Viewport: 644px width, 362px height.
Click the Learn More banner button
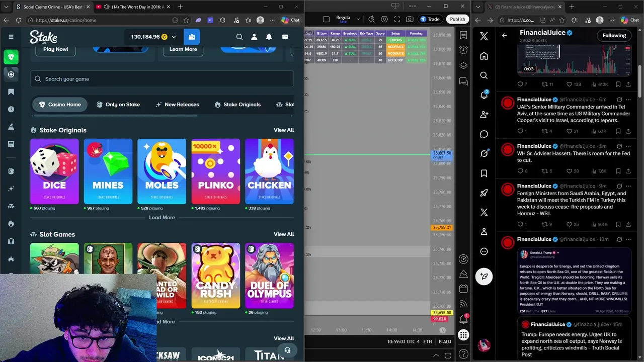tap(183, 49)
